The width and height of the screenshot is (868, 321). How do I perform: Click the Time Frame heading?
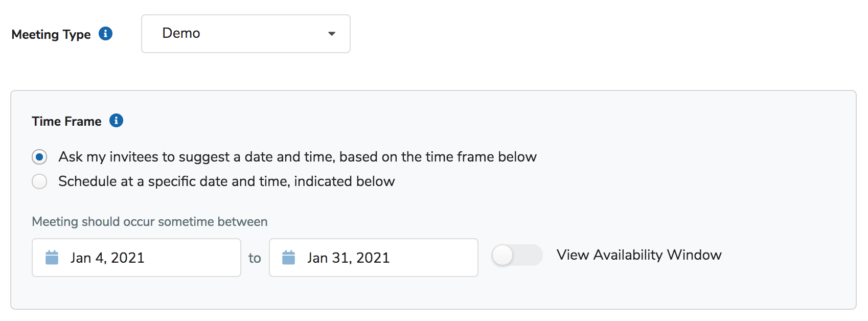66,122
